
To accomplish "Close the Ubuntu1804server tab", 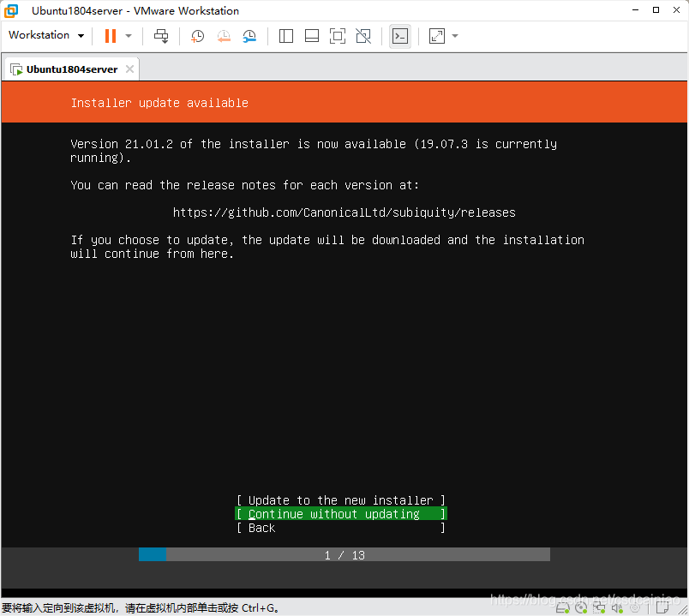I will coord(129,69).
